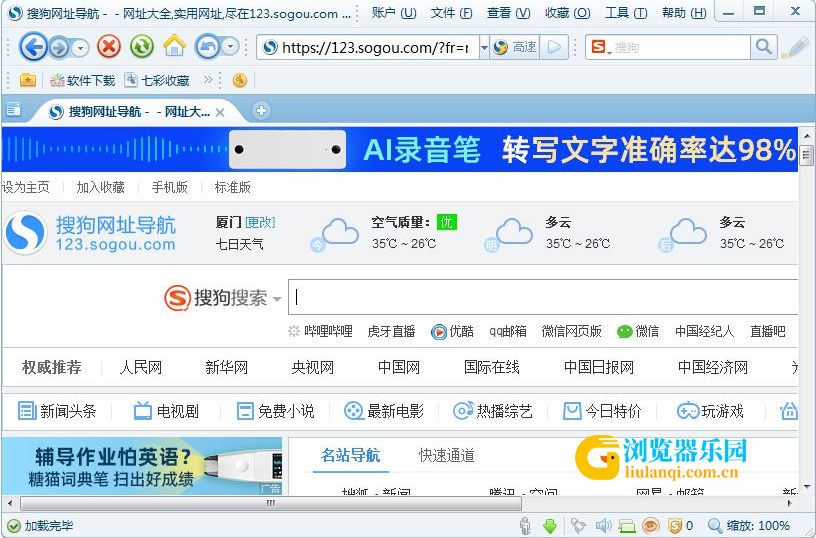Stop loading with the red X button

point(109,47)
